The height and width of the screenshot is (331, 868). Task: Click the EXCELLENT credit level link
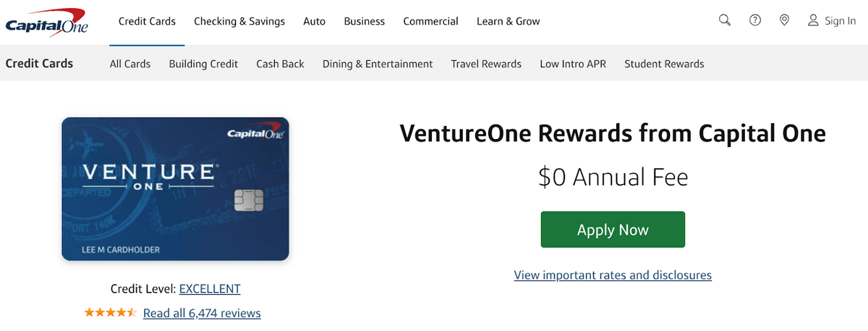210,288
